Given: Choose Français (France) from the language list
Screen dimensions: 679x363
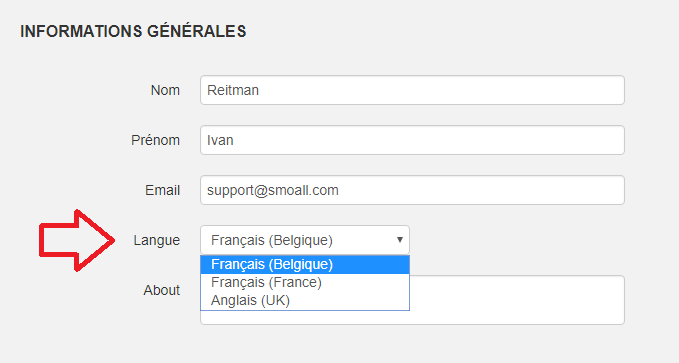Looking at the screenshot, I should point(305,282).
